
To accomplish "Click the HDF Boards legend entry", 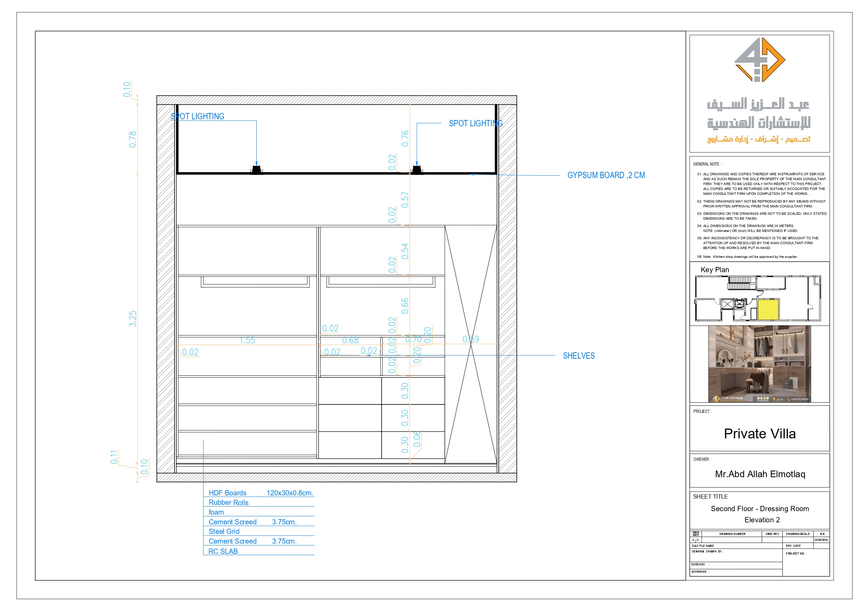I will (x=227, y=493).
